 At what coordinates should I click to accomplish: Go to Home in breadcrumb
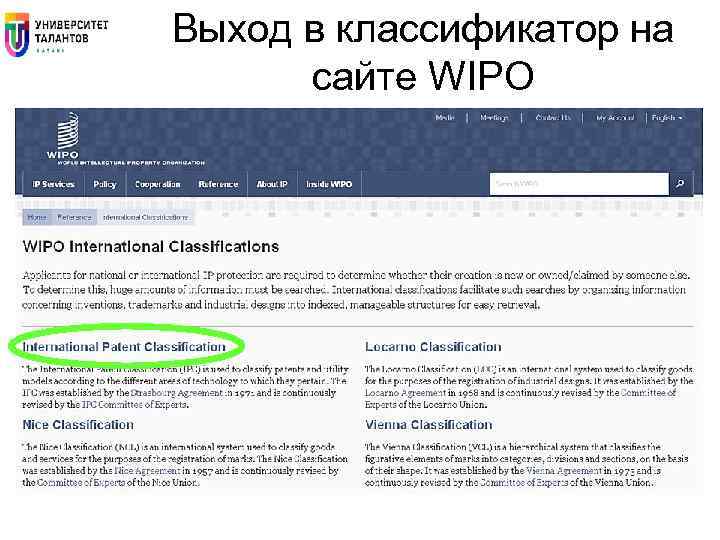37,217
